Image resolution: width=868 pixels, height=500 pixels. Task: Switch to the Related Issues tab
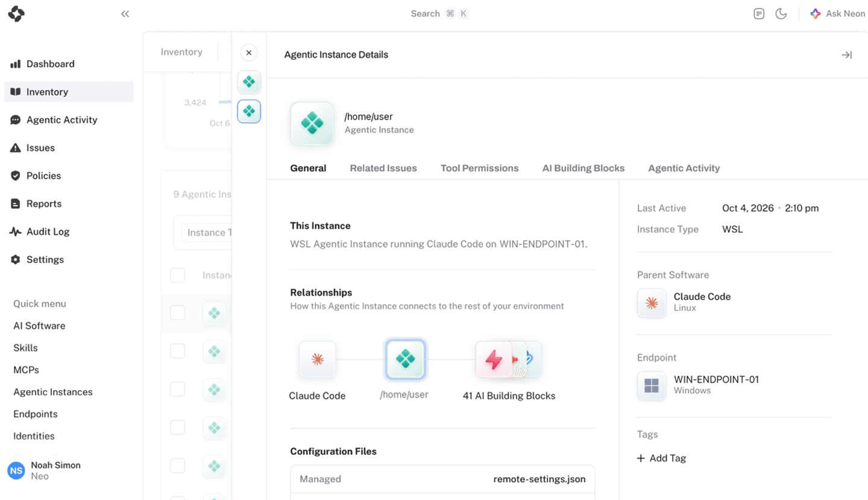coord(383,168)
